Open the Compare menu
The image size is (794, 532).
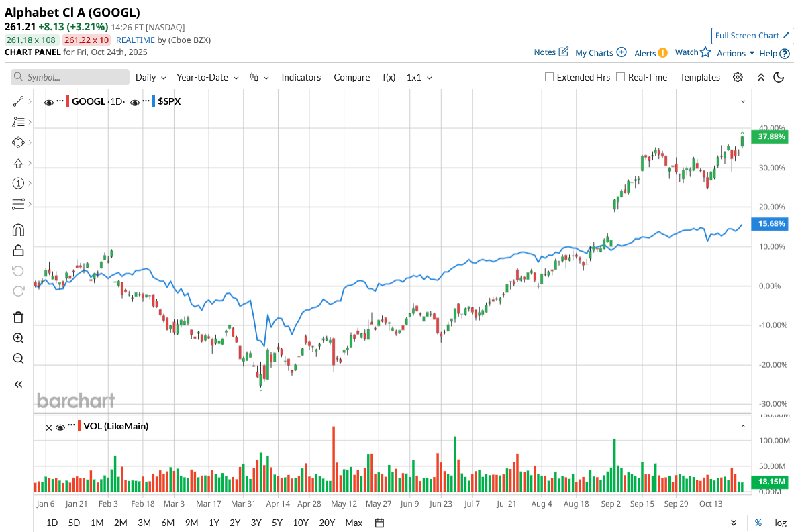pos(352,77)
